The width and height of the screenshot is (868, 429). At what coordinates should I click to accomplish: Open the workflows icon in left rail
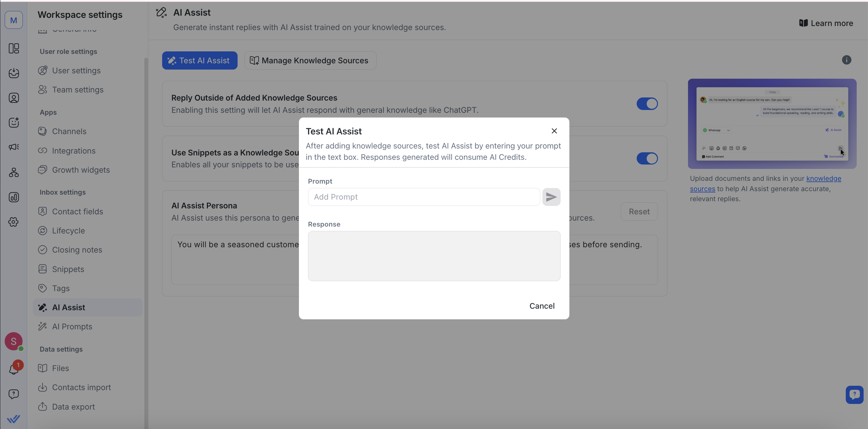[13, 172]
